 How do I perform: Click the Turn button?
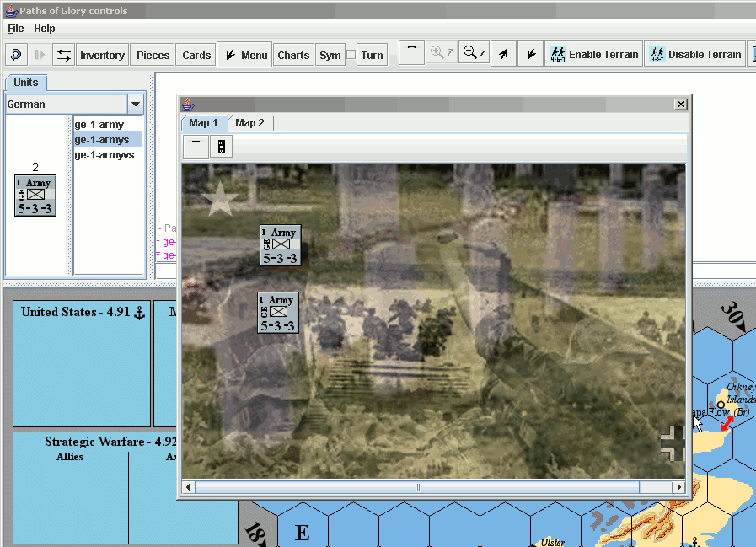click(x=372, y=55)
